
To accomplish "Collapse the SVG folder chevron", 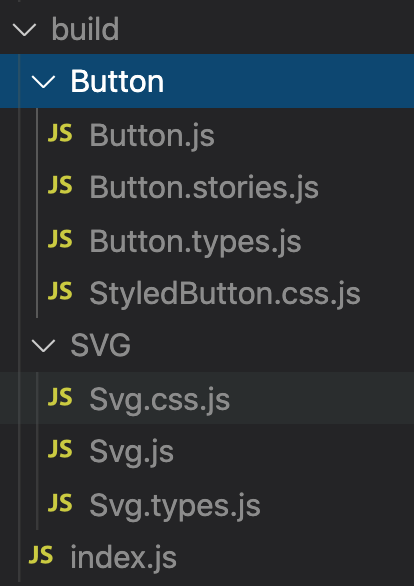I will (43, 346).
